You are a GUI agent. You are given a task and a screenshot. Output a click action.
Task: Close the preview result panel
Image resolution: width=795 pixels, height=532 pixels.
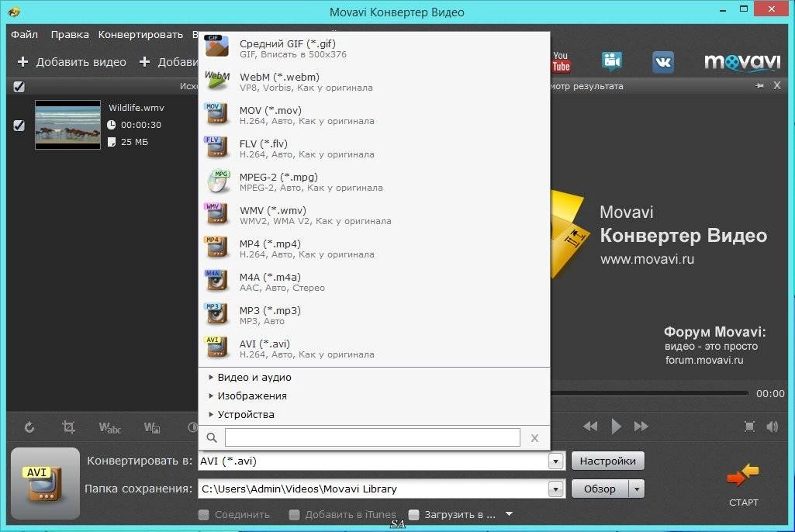(x=776, y=86)
